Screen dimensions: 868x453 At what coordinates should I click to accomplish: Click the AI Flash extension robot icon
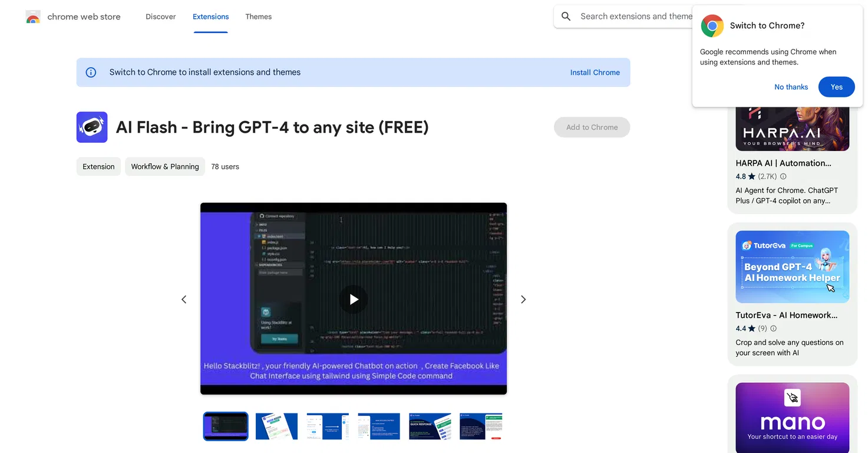(x=92, y=127)
